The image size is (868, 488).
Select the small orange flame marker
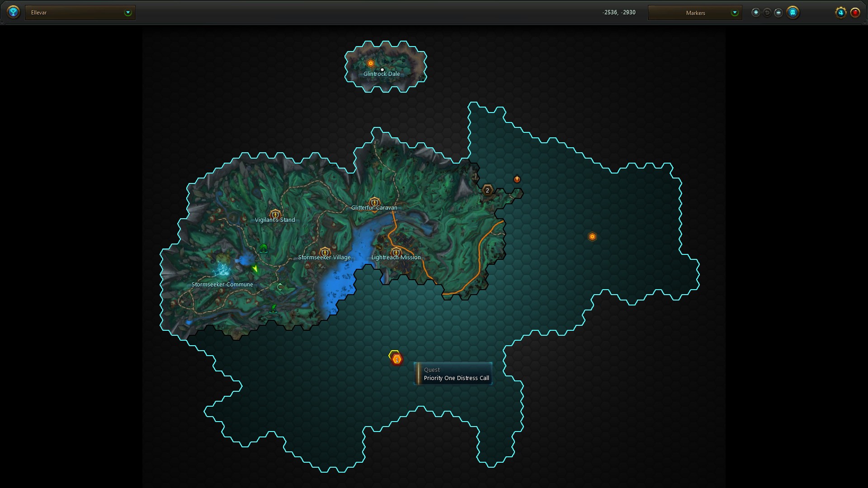pos(517,179)
